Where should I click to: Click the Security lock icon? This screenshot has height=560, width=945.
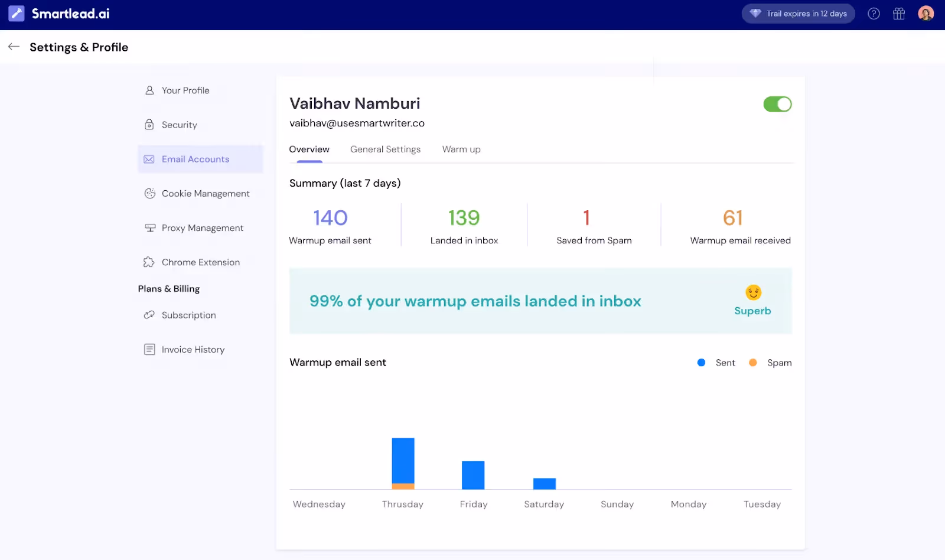149,125
